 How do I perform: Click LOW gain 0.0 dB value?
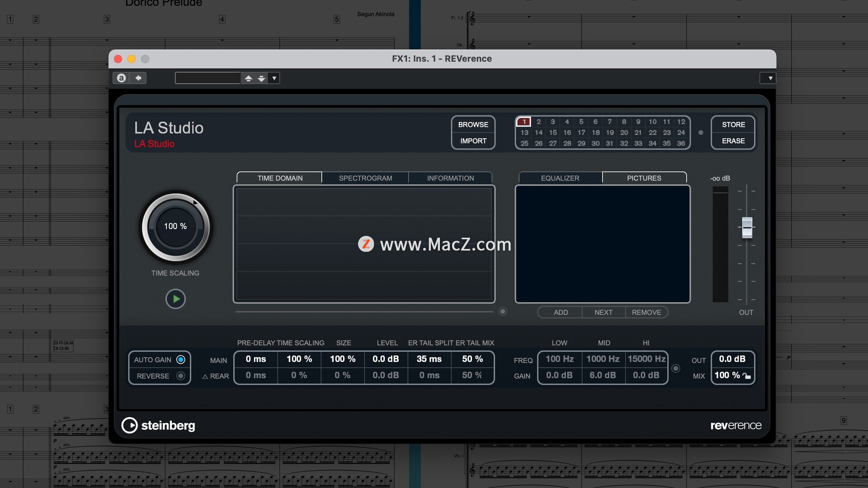(559, 375)
